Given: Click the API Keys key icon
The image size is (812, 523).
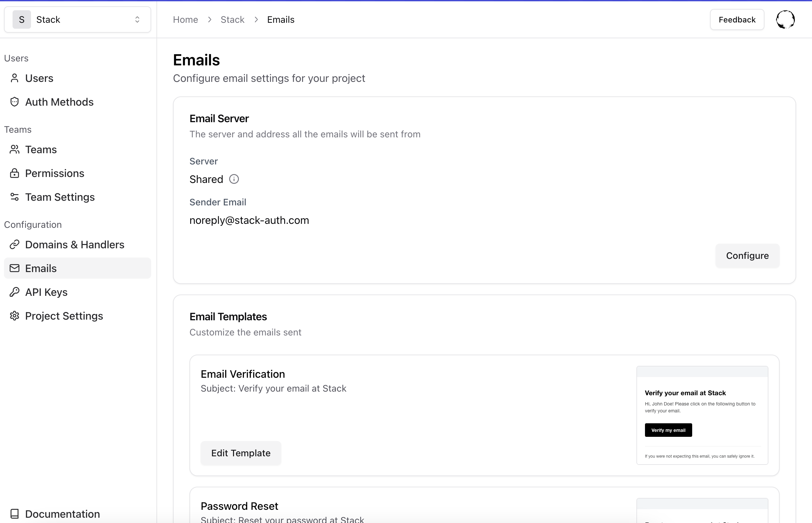Looking at the screenshot, I should 14,292.
